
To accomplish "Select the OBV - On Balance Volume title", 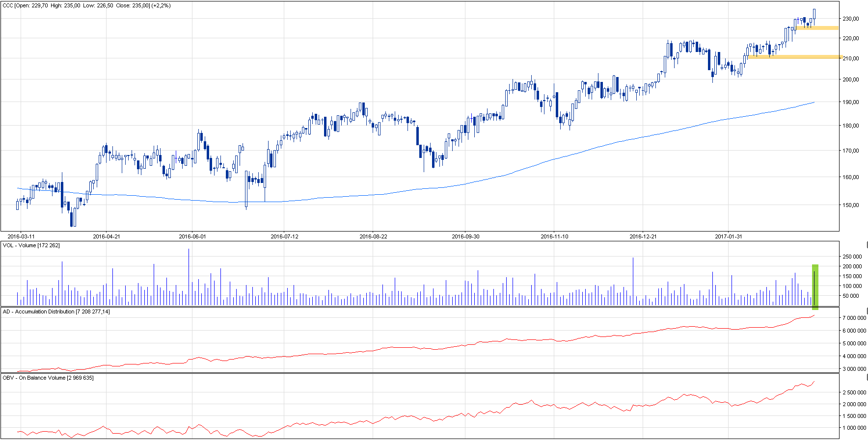I will [x=48, y=378].
